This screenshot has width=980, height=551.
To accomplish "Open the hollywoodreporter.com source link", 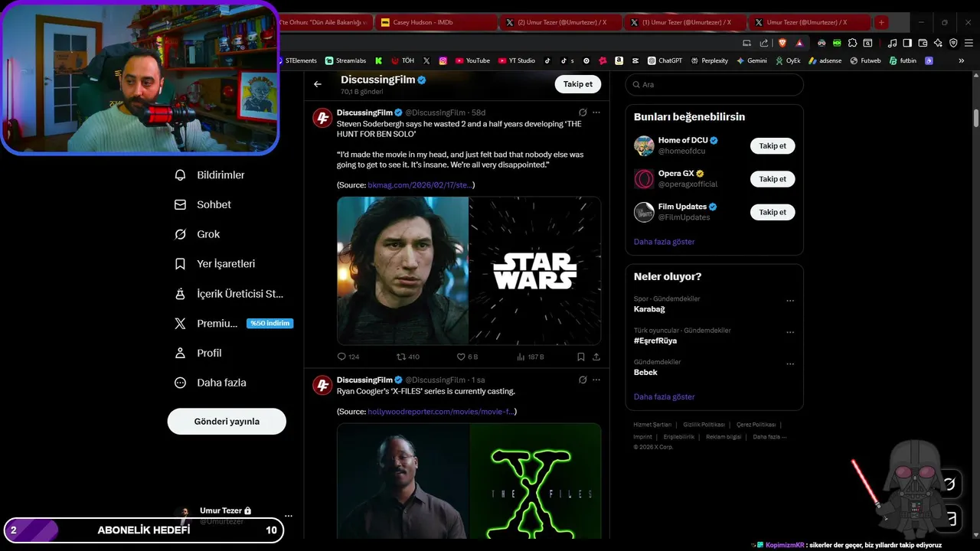I will (x=441, y=412).
